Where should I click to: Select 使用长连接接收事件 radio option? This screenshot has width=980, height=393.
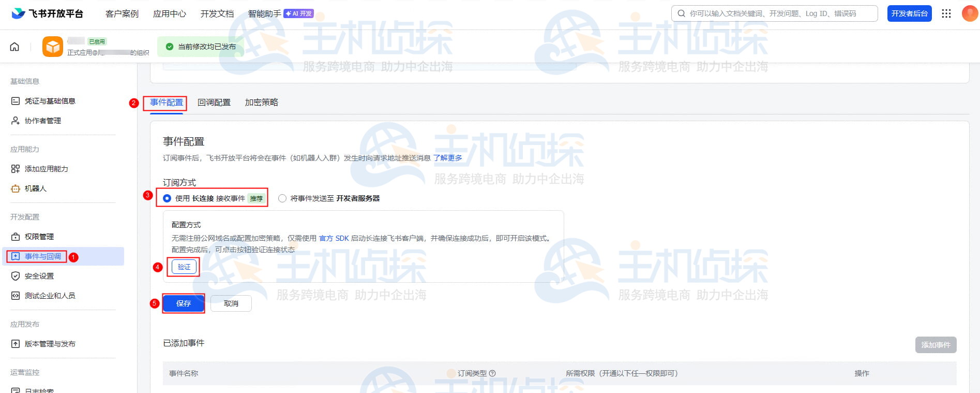coord(167,198)
